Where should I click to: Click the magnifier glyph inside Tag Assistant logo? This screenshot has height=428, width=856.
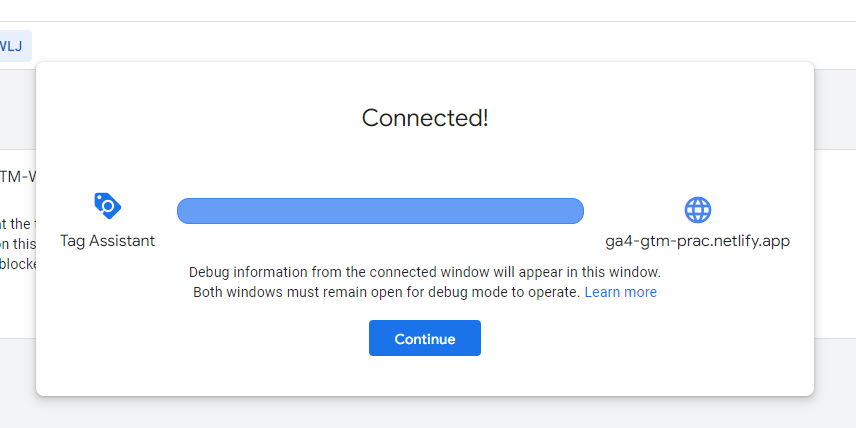pos(108,206)
